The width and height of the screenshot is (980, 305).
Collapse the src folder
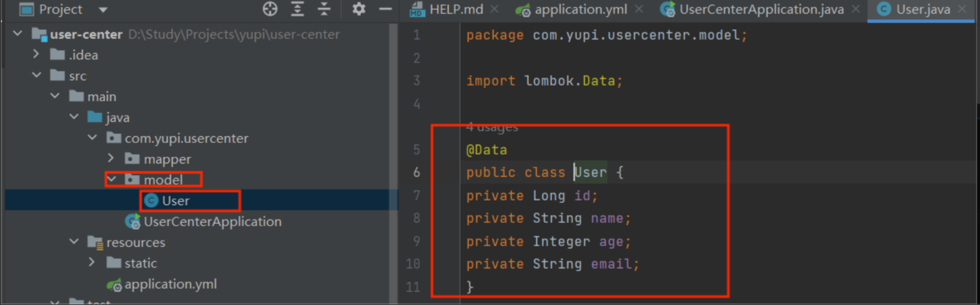(37, 75)
